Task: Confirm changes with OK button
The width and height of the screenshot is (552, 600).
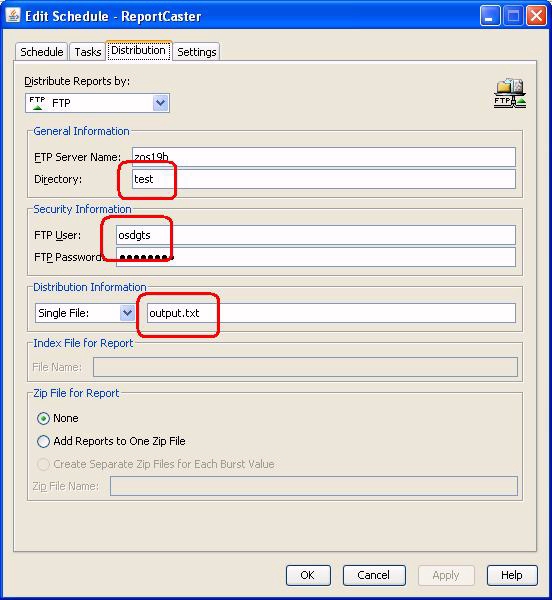Action: [308, 575]
